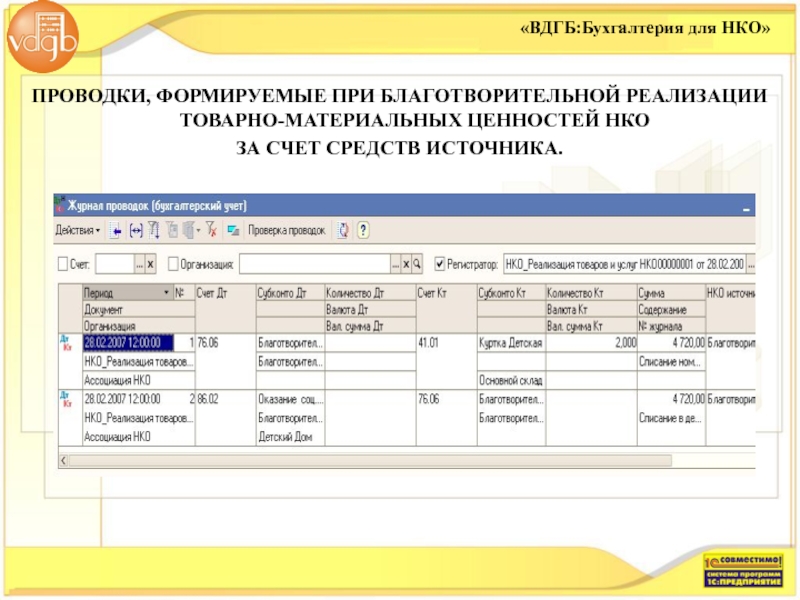Click the Дт/Кт icon of entry 1
Screen dimensions: 800x600
tap(66, 343)
